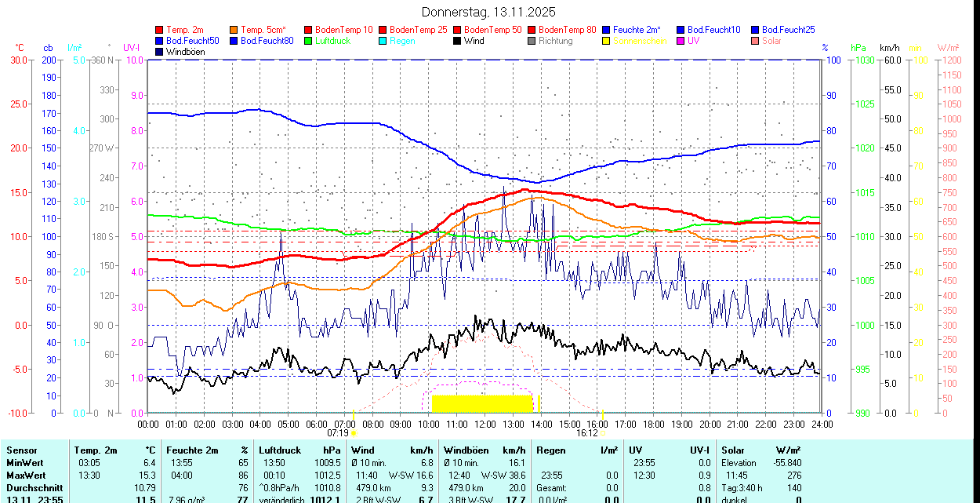Click the yellow sunshine duration bar
The image size is (980, 503).
[482, 403]
